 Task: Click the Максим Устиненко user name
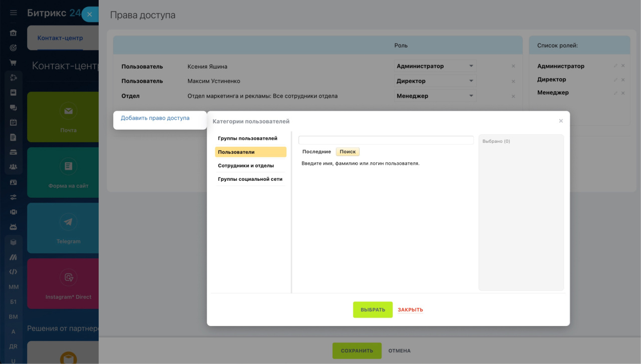214,81
